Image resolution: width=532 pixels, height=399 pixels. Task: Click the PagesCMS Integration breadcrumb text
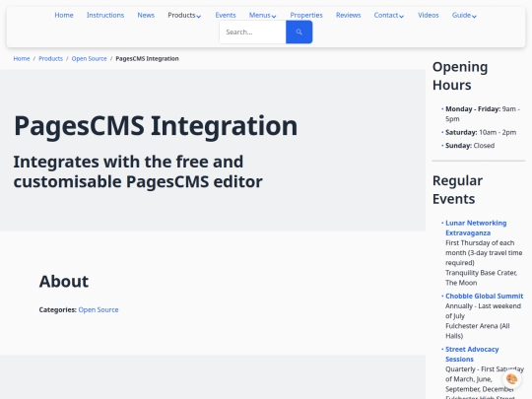click(147, 59)
